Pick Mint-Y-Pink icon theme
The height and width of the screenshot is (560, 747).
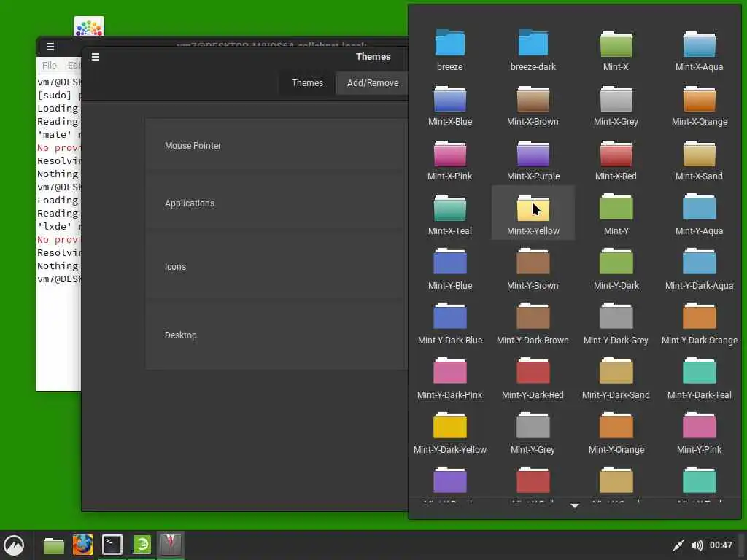pyautogui.click(x=699, y=433)
